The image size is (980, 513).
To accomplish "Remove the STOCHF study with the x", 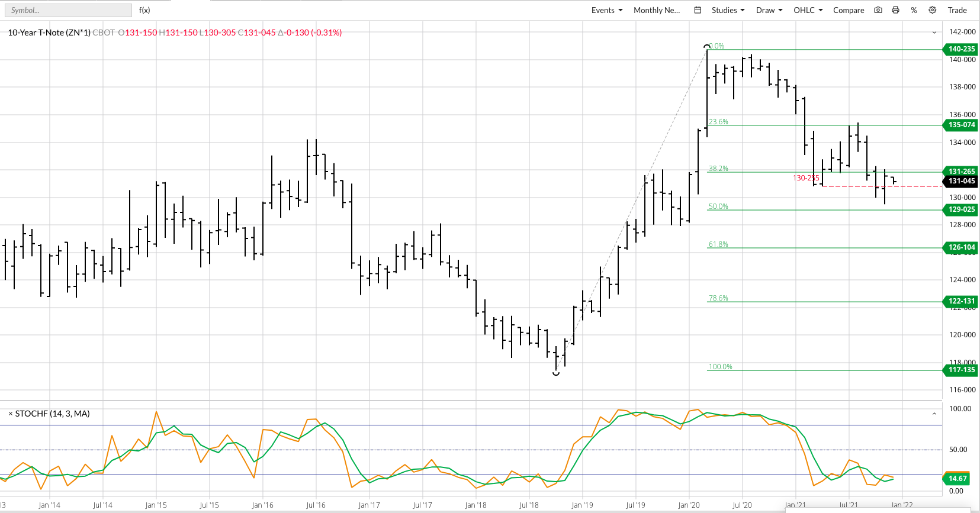I will click(x=10, y=414).
